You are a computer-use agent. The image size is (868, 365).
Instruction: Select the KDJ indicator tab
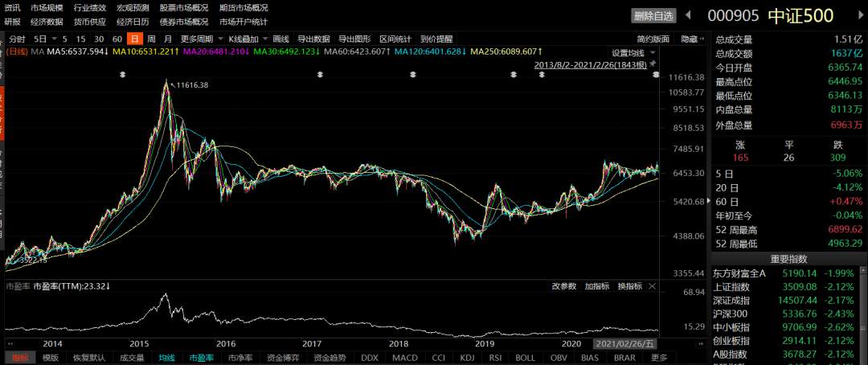click(x=468, y=358)
